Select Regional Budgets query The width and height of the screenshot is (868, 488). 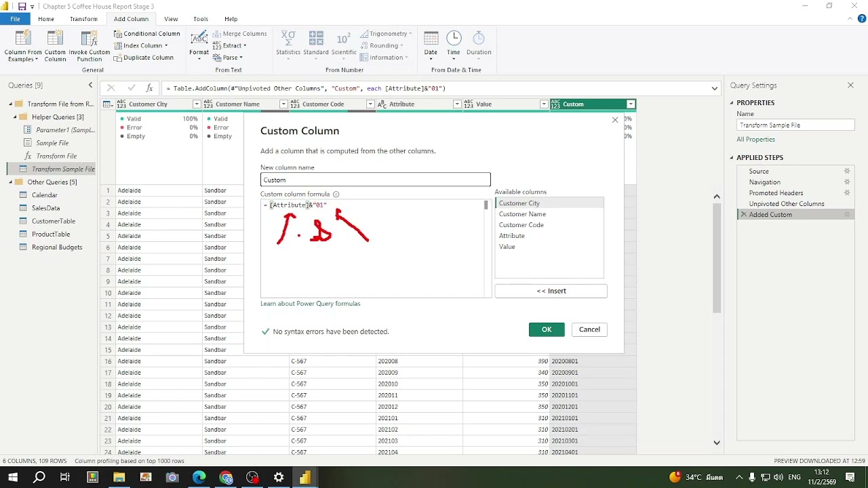(57, 247)
